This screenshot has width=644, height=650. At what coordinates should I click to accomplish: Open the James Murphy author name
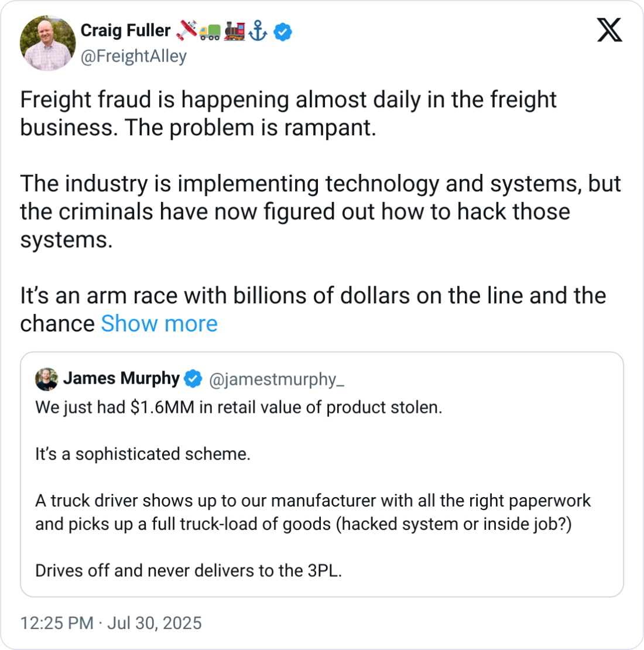pos(121,379)
